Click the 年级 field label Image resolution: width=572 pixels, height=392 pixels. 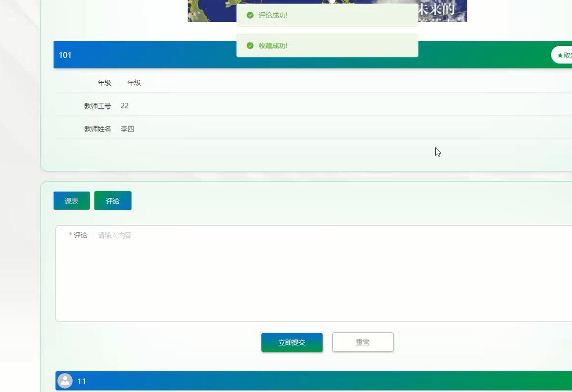104,83
